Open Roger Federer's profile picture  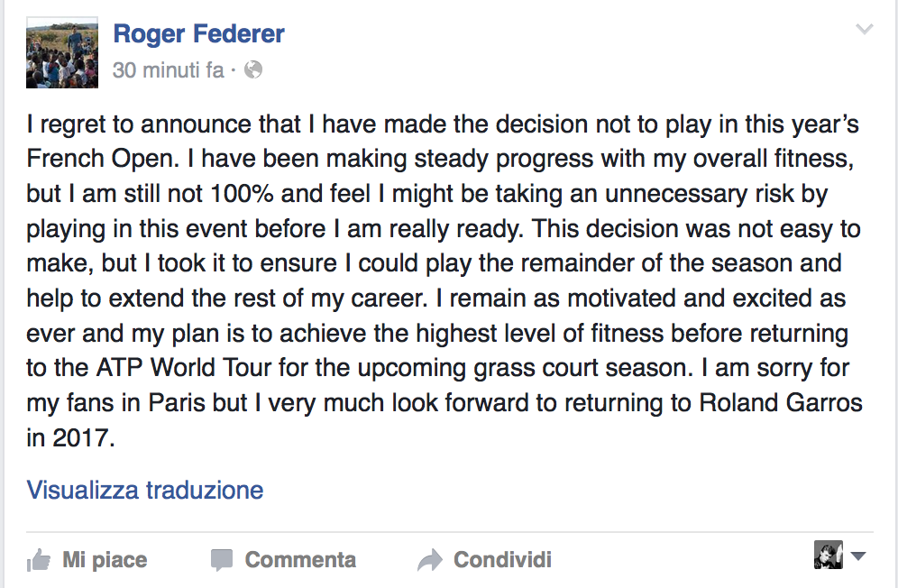[x=62, y=52]
